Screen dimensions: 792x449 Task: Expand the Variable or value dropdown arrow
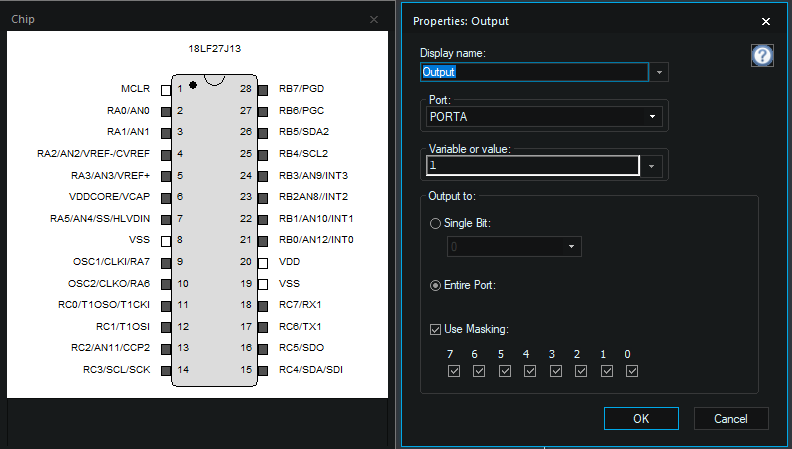click(652, 166)
